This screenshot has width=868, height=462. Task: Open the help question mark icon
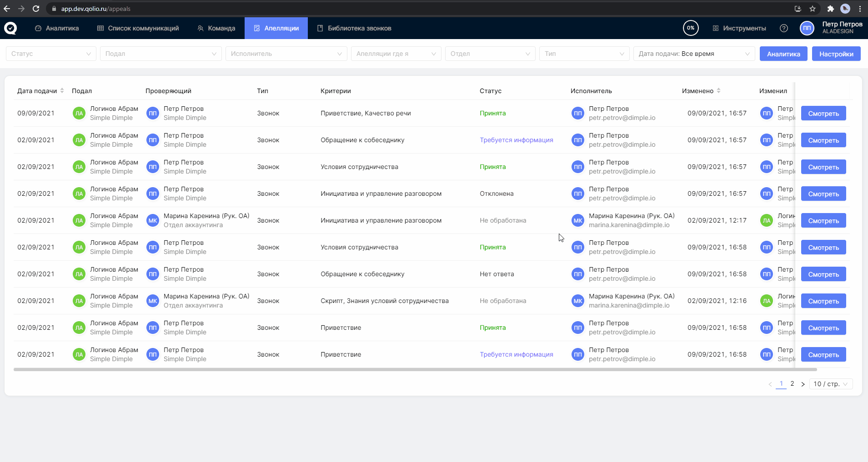point(783,28)
